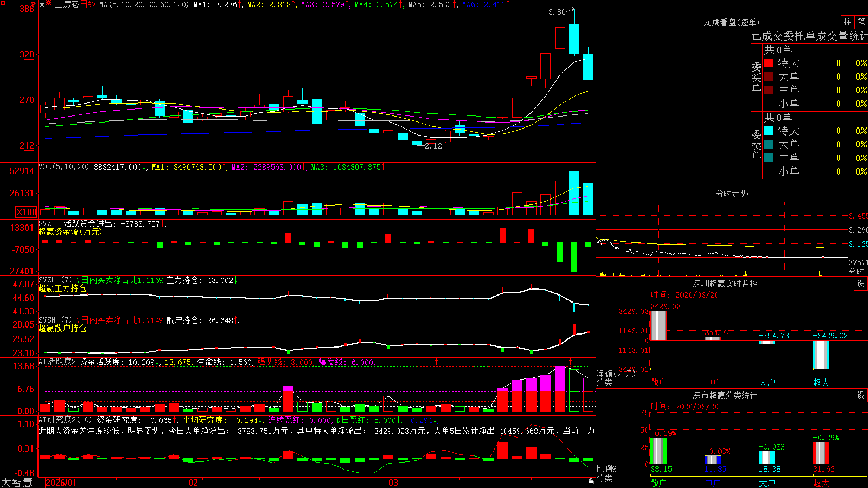Image resolution: width=868 pixels, height=488 pixels.
Task: Click the teal 大单 sell-order swatch
Action: [x=768, y=144]
